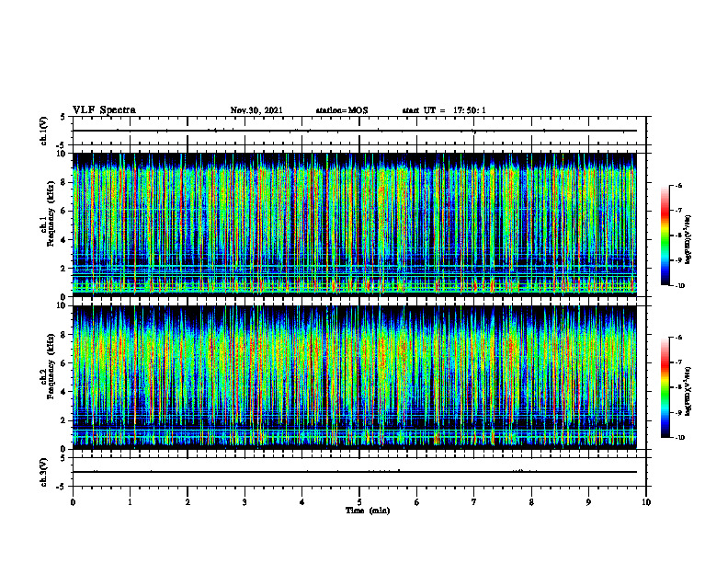Select the ch.1 colorbar "log(PSD)" label
This screenshot has width=728, height=563.
tap(688, 240)
